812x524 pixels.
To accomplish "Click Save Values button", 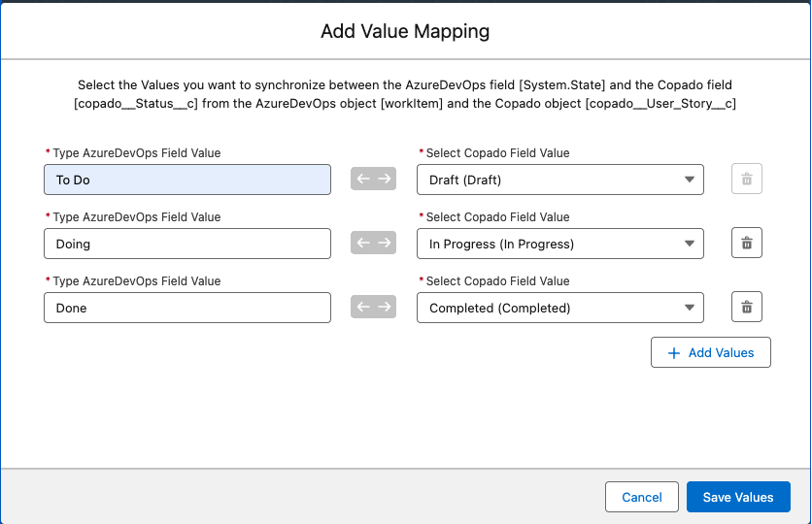I will [738, 497].
